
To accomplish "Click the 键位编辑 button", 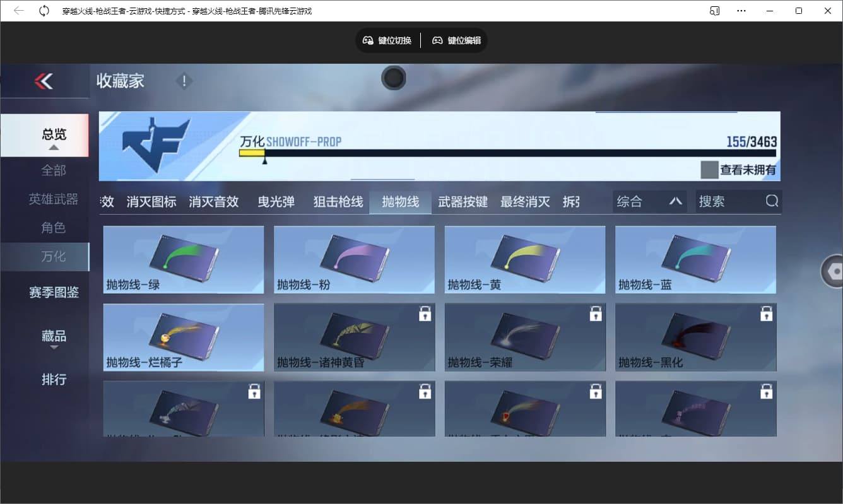I will pyautogui.click(x=456, y=40).
